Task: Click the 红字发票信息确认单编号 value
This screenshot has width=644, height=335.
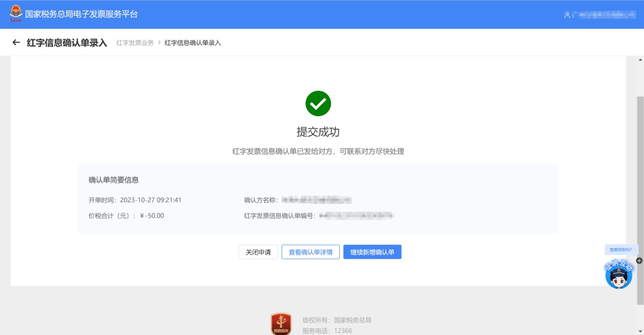Action: [357, 216]
